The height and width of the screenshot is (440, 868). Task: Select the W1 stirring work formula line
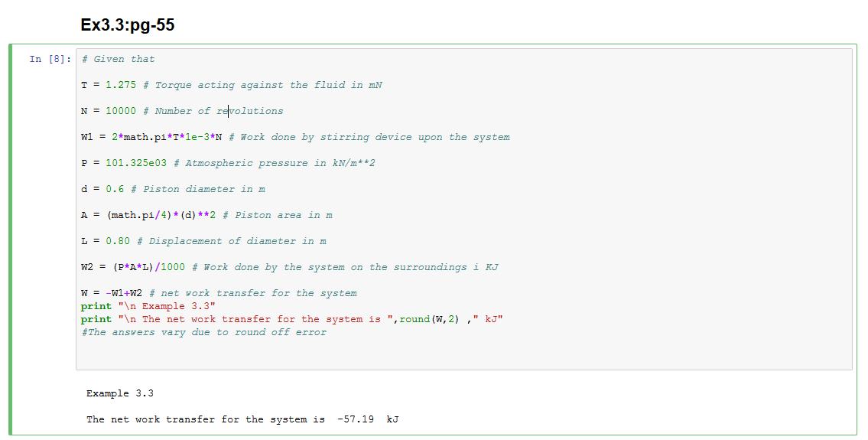click(x=294, y=137)
